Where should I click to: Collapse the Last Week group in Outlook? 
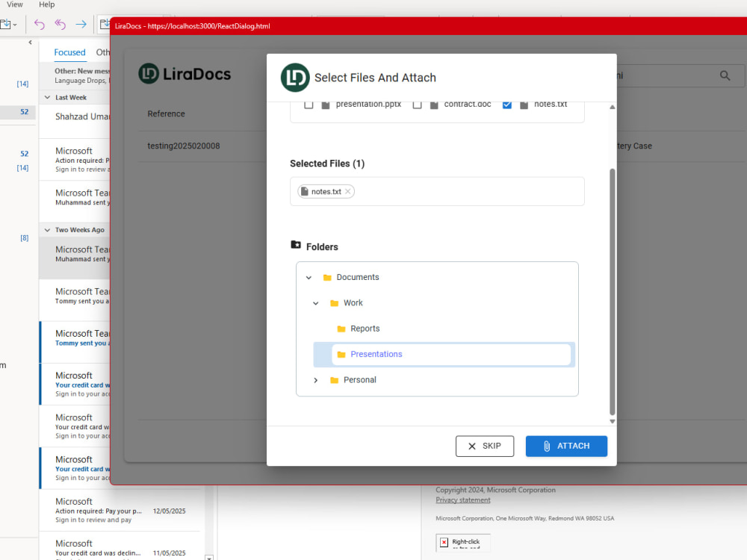(x=47, y=97)
